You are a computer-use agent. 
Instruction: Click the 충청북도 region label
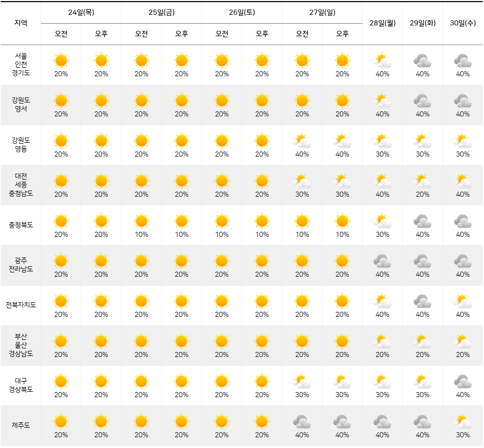pos(21,225)
